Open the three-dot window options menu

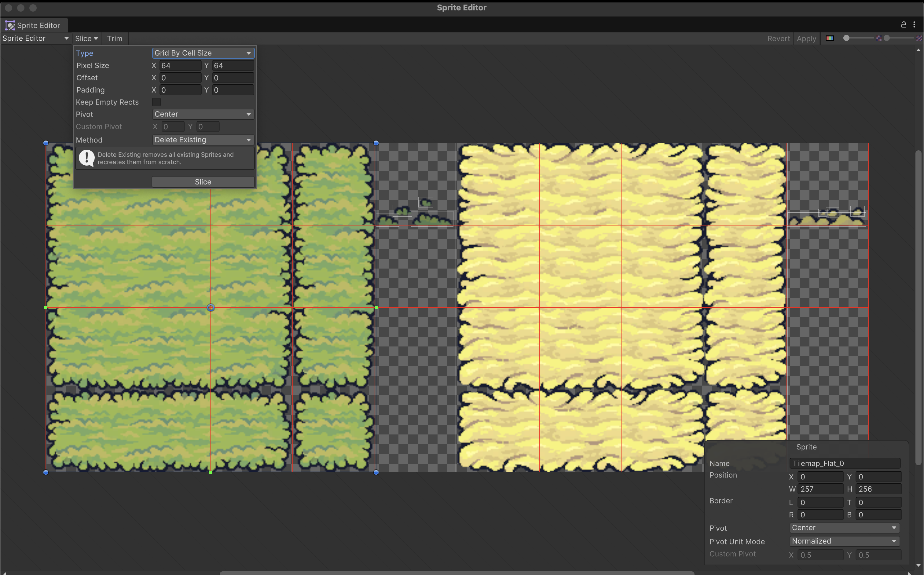pos(914,25)
